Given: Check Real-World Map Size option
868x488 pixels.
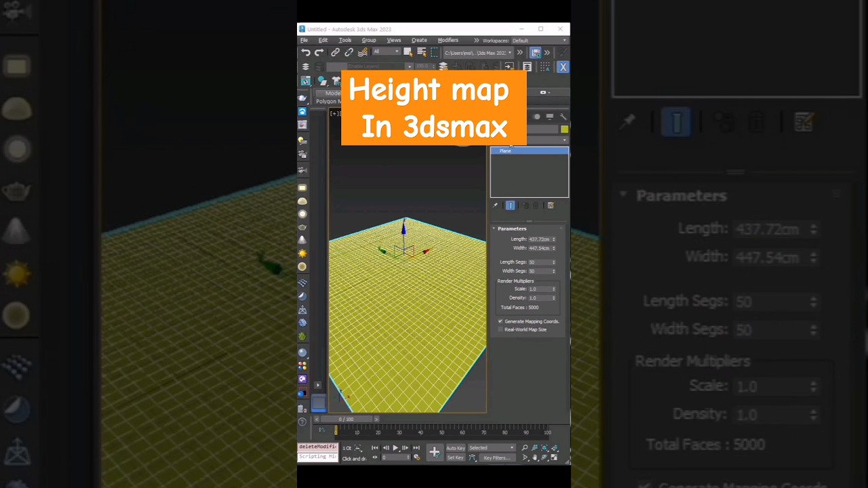Looking at the screenshot, I should (500, 329).
